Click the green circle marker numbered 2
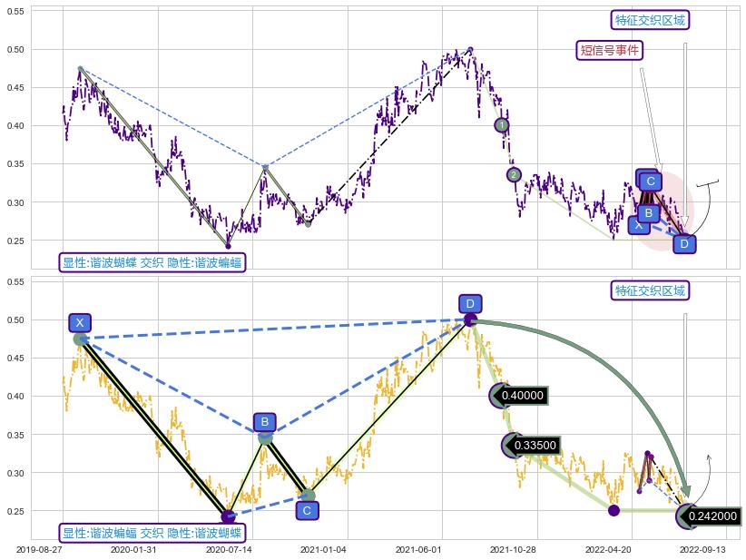Screen dimensions: 746x560 [514, 175]
